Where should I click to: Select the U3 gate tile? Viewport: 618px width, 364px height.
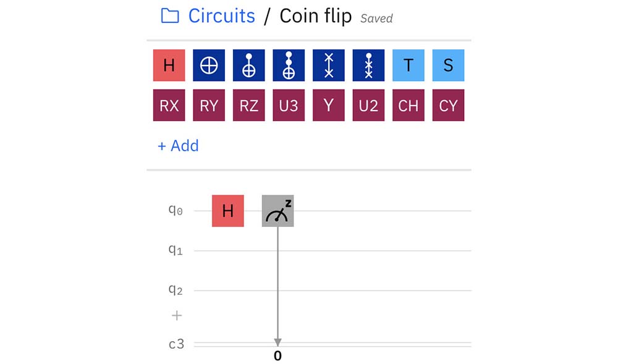289,106
